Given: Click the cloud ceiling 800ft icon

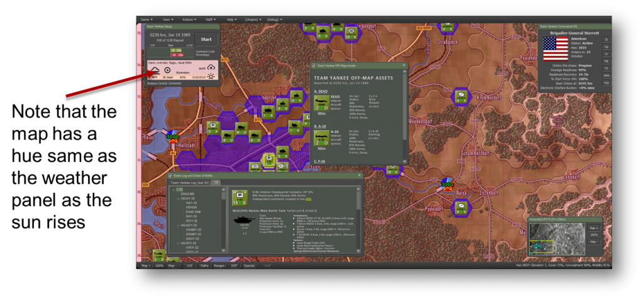Looking at the screenshot, I should (211, 67).
